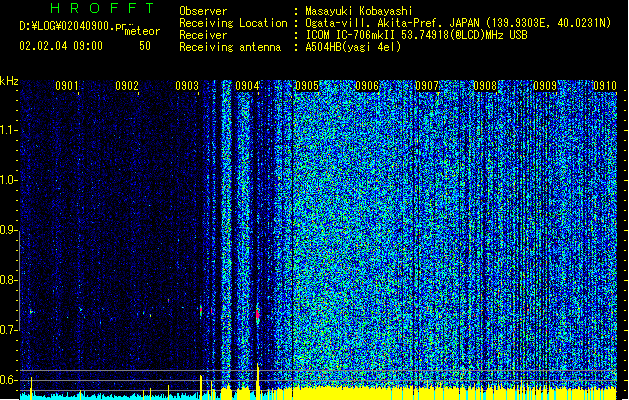Image resolution: width=629 pixels, height=400 pixels.
Task: Click the 'Receiving antenna' field label
Action: [x=230, y=47]
